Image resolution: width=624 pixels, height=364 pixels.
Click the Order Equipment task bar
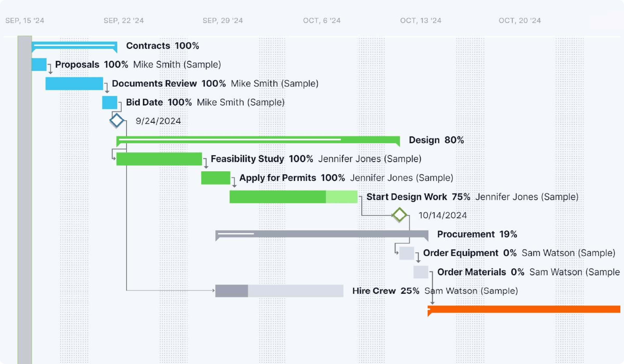[406, 253]
